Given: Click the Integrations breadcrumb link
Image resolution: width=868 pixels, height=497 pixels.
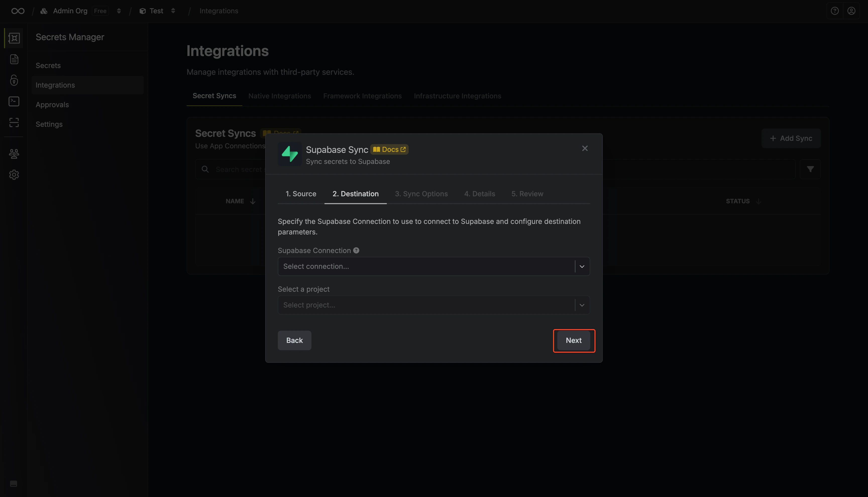Looking at the screenshot, I should (x=219, y=11).
